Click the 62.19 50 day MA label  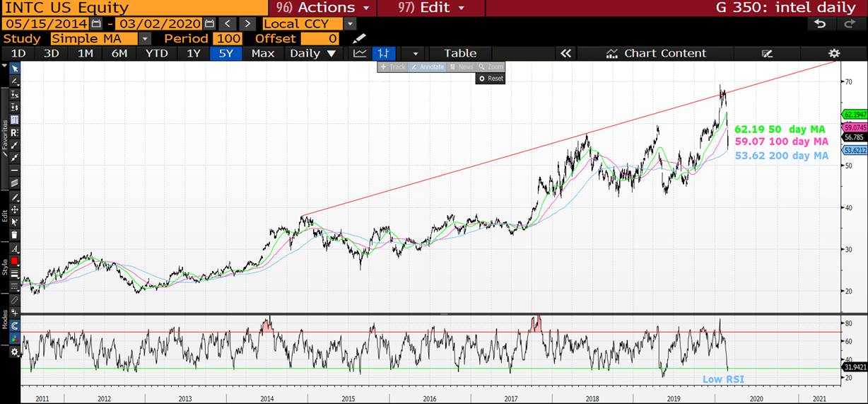[780, 129]
